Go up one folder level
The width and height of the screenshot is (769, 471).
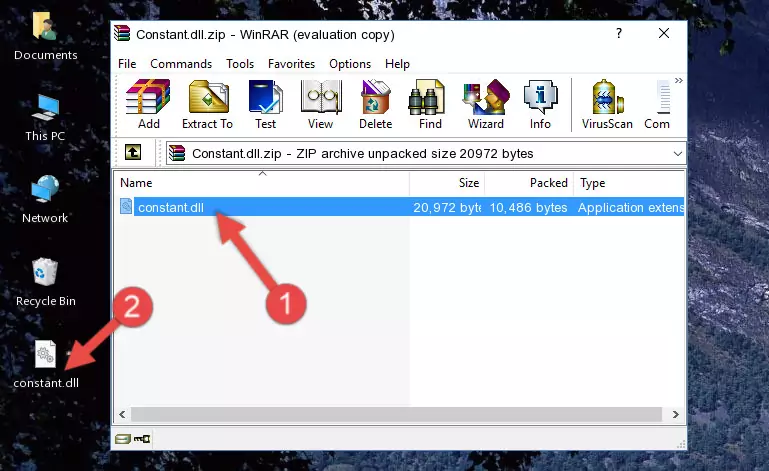133,153
